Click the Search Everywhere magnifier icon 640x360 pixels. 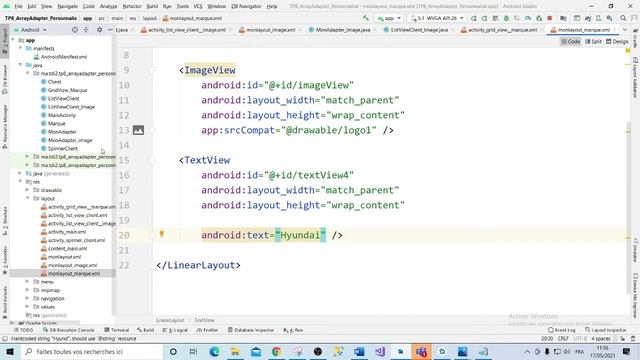coord(623,18)
